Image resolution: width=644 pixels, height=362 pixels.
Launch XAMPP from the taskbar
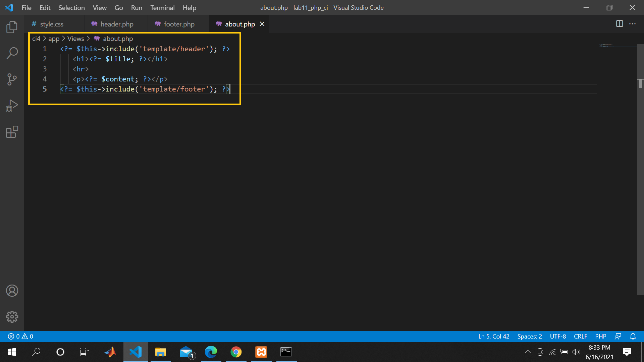(261, 352)
